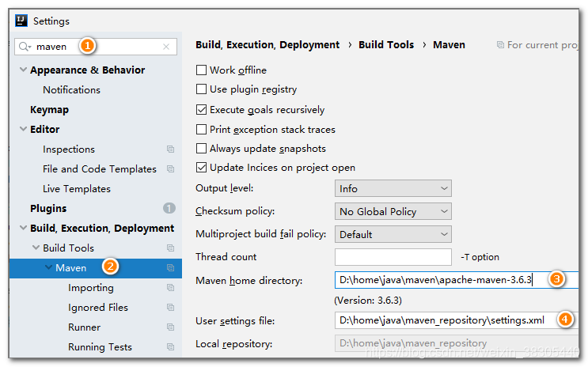Viewport: 588px width, 367px height.
Task: Open Multiproject build fail policy dropdown
Action: [x=393, y=234]
